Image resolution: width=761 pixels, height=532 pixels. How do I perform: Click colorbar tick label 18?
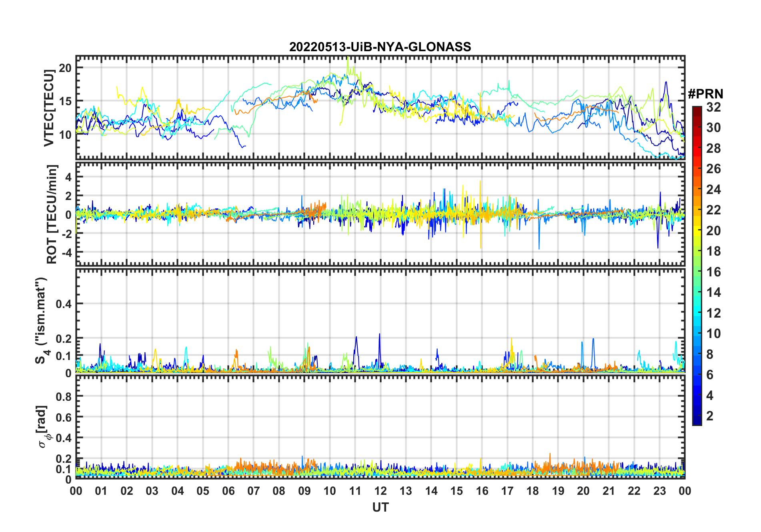713,251
